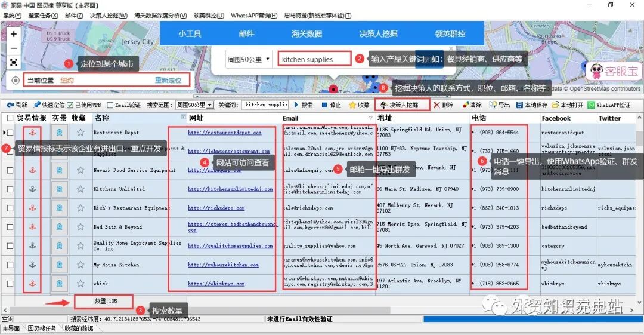Open the https://whisknyc.com link
The height and width of the screenshot is (335, 644).
pos(216,284)
